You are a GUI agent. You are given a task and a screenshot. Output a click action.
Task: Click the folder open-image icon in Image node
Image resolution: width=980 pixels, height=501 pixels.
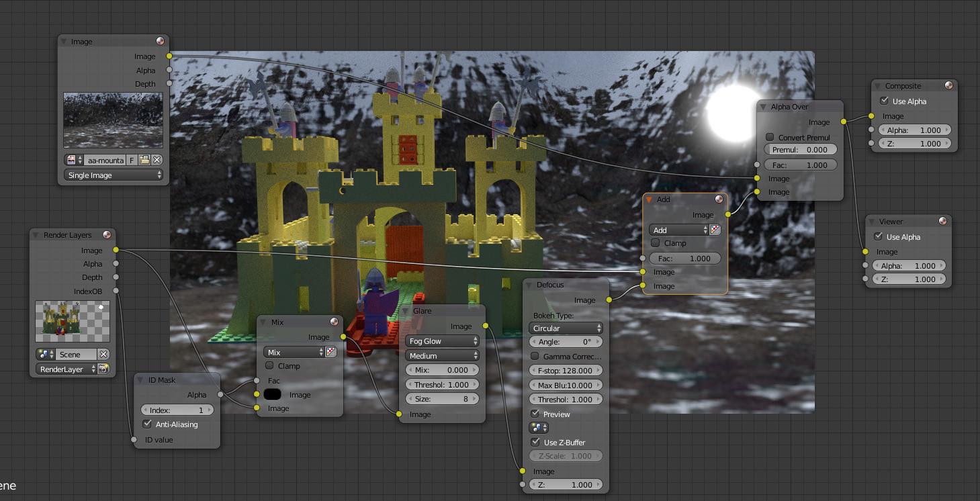click(144, 160)
